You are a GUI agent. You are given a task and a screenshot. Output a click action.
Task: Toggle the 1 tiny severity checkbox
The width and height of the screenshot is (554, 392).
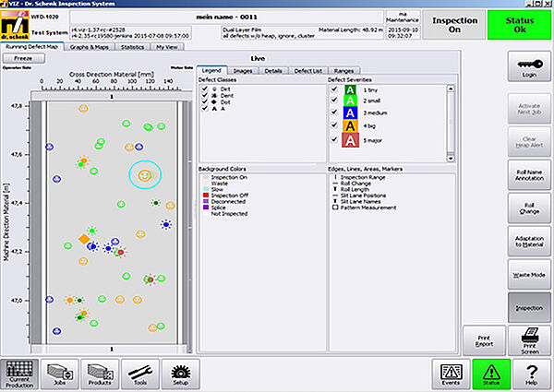tap(334, 89)
